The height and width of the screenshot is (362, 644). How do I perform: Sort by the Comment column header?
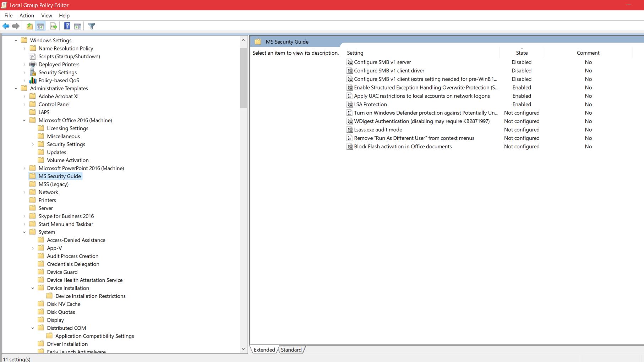tap(588, 53)
